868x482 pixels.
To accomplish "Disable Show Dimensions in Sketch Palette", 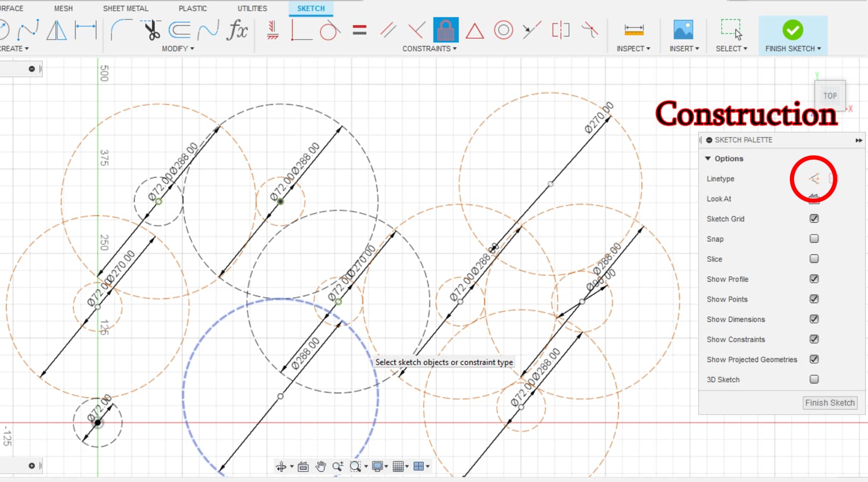I will click(x=813, y=319).
